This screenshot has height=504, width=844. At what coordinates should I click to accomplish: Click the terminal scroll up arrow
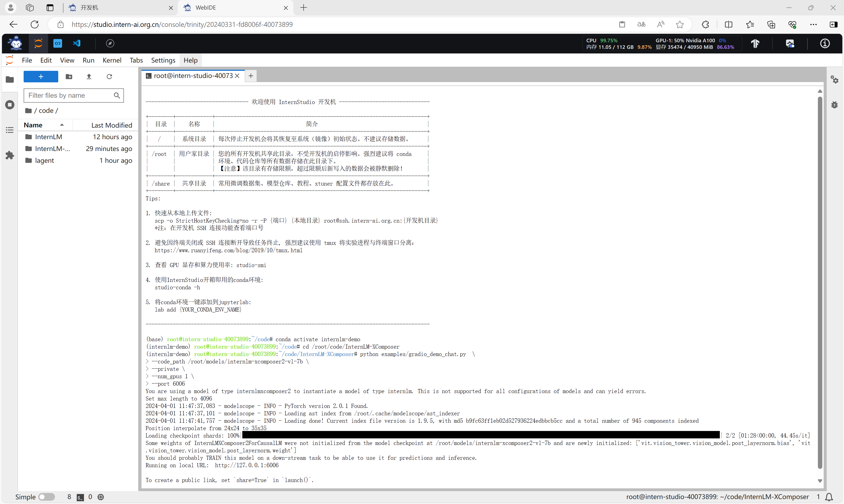coord(820,91)
